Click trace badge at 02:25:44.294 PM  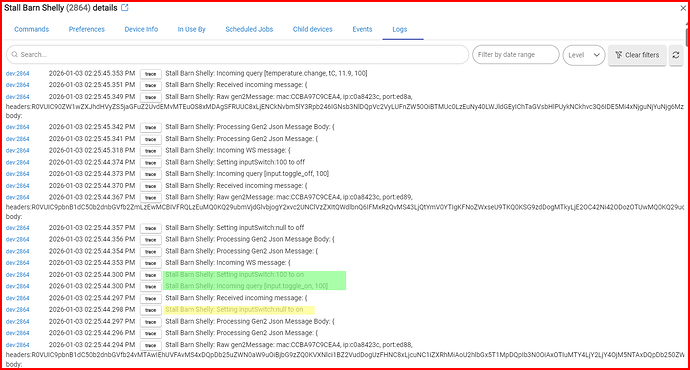150,345
